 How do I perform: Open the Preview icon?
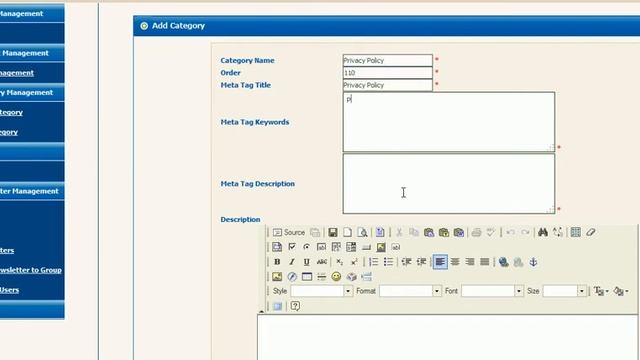click(x=362, y=232)
